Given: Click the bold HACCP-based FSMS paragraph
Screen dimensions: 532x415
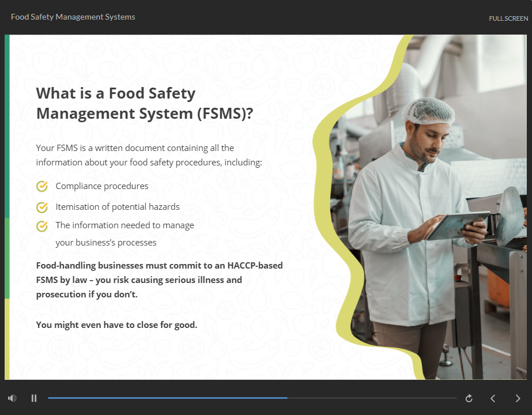Looking at the screenshot, I should (x=159, y=280).
